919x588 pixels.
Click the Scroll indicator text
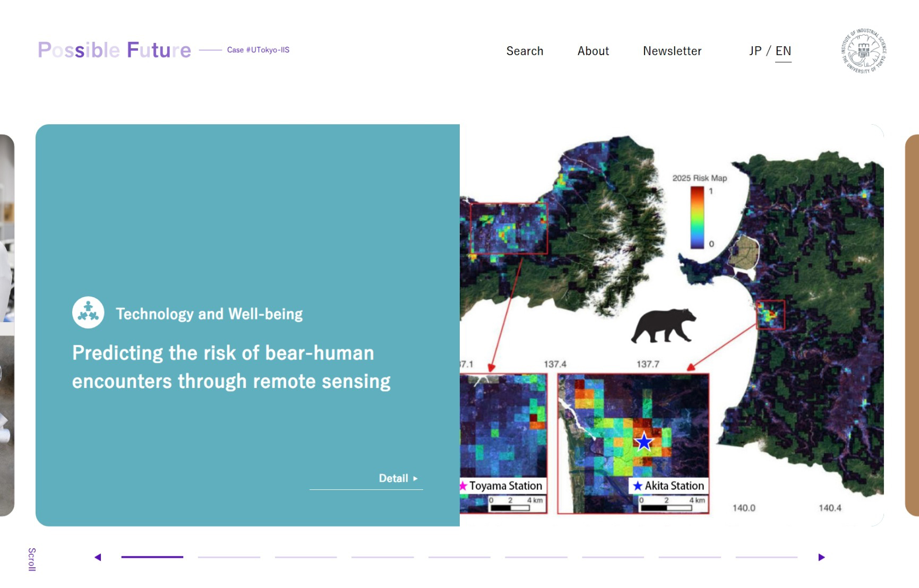point(32,559)
